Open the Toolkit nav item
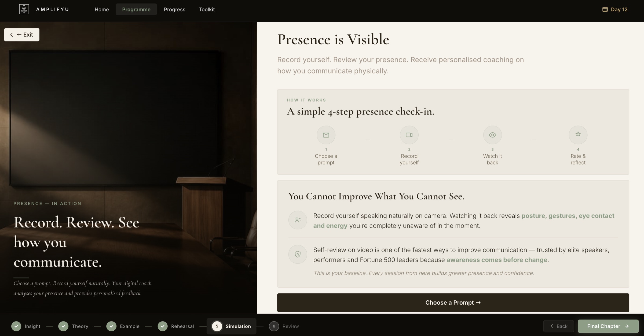This screenshot has width=644, height=336. pos(207,9)
